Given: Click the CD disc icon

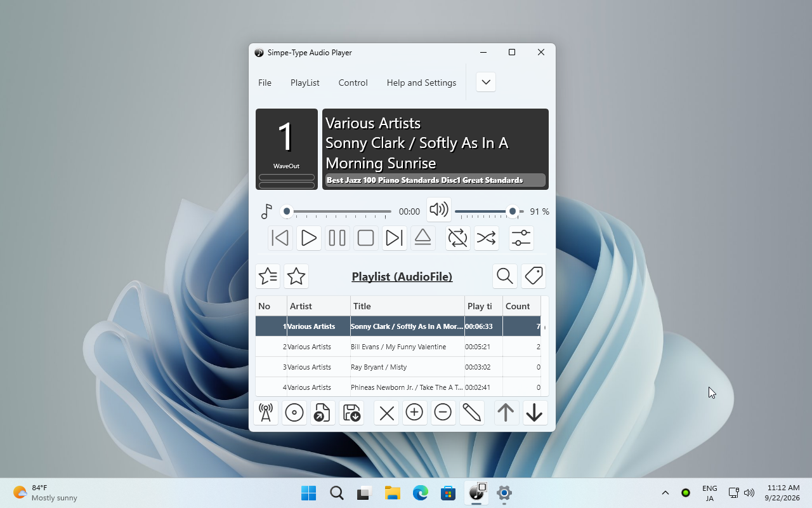Looking at the screenshot, I should pos(294,413).
